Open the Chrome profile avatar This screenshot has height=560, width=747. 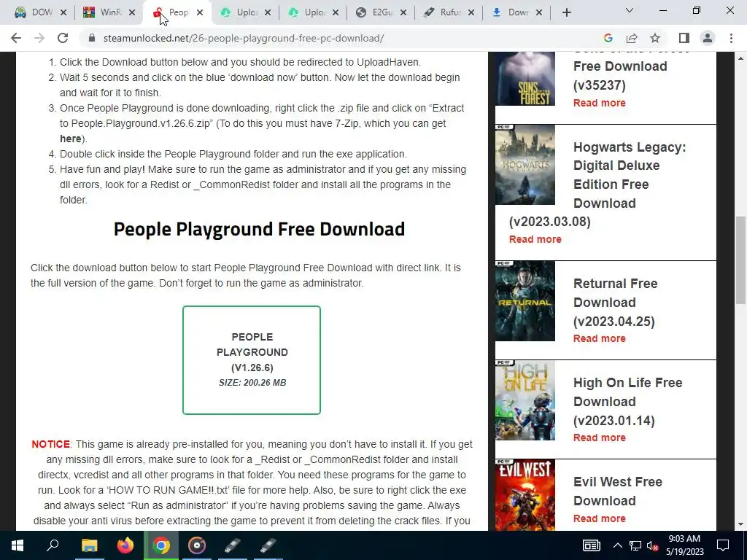708,38
